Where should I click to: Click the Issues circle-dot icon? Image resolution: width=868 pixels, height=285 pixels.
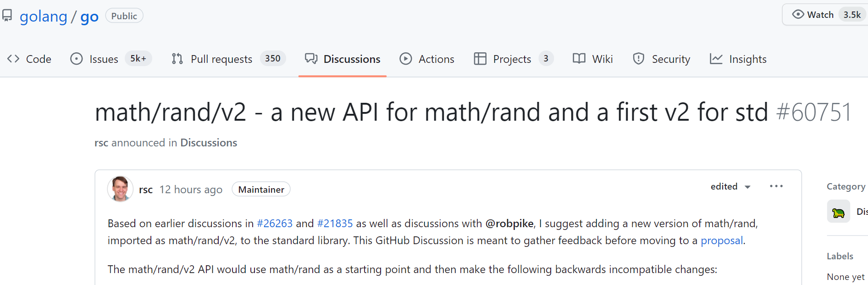(76, 59)
